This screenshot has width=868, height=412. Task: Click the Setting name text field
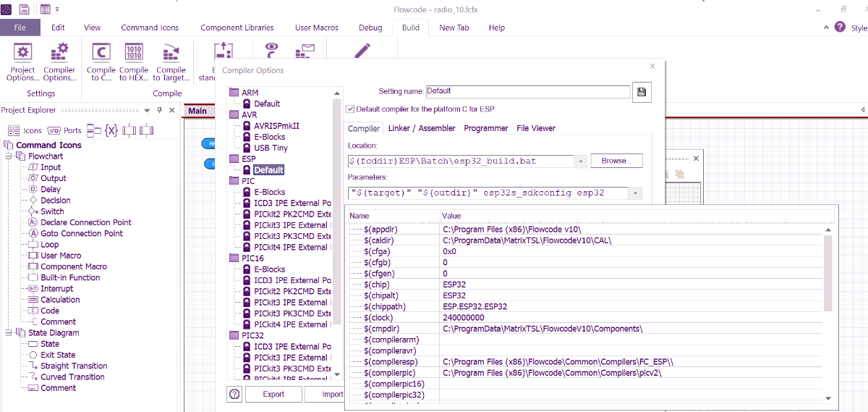[527, 92]
